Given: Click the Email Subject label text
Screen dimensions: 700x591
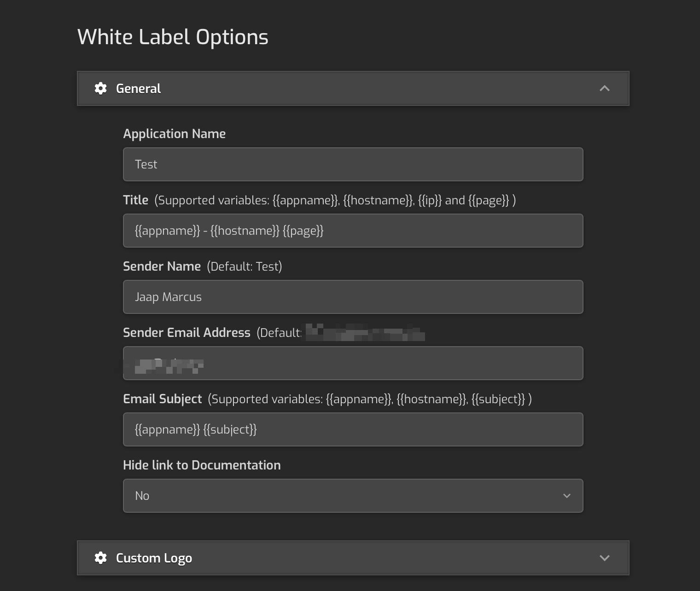Looking at the screenshot, I should (x=162, y=399).
